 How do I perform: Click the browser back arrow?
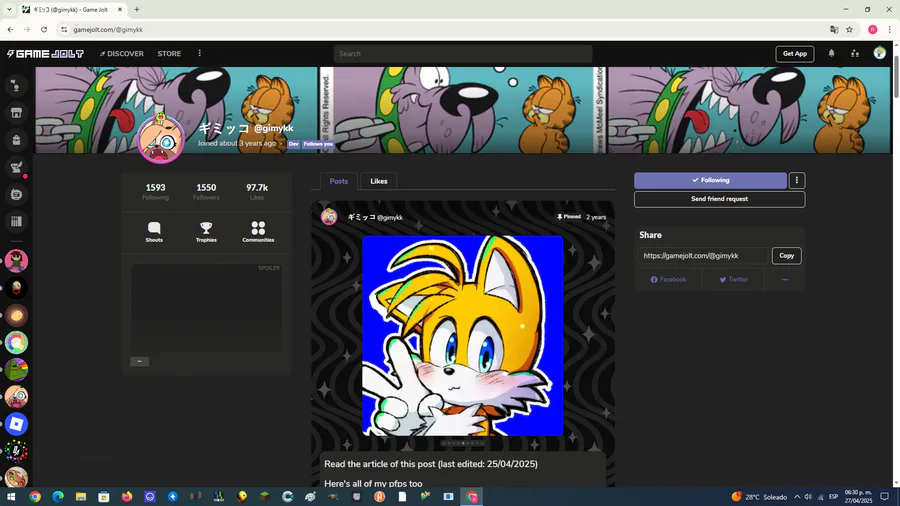(10, 29)
